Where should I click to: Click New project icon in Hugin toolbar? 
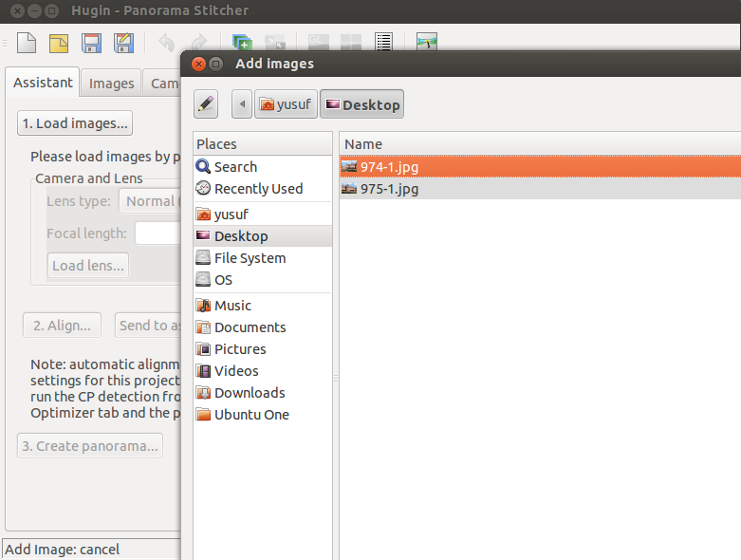coord(27,43)
